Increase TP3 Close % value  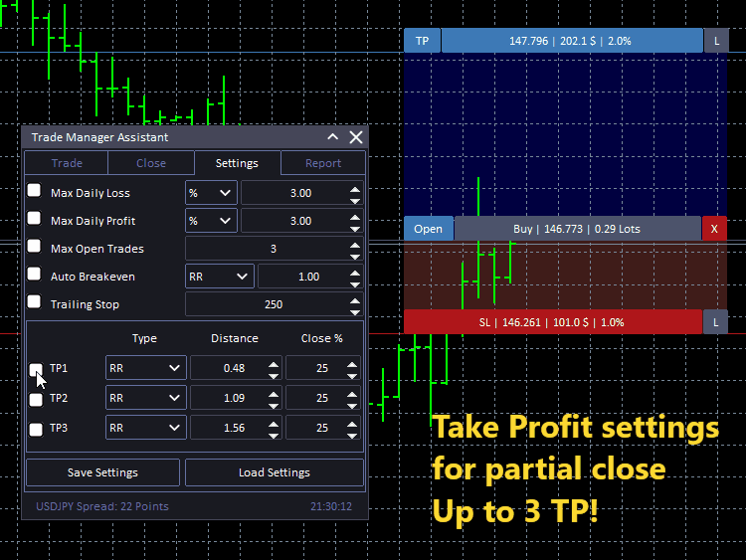pos(352,424)
